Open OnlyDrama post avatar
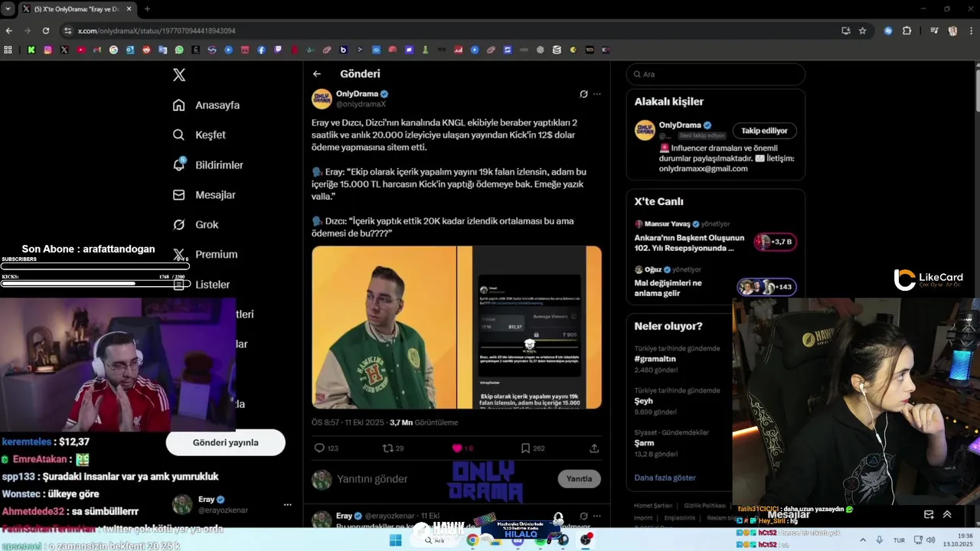 pos(322,99)
